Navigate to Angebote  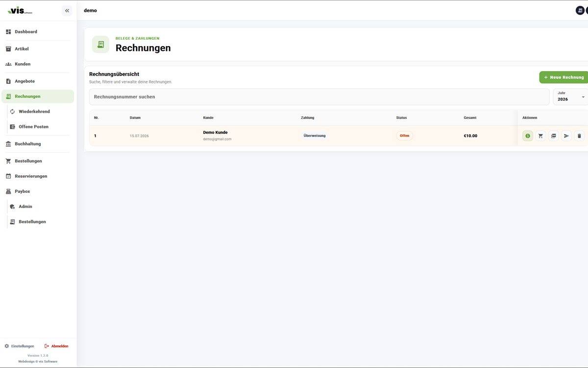[38, 81]
